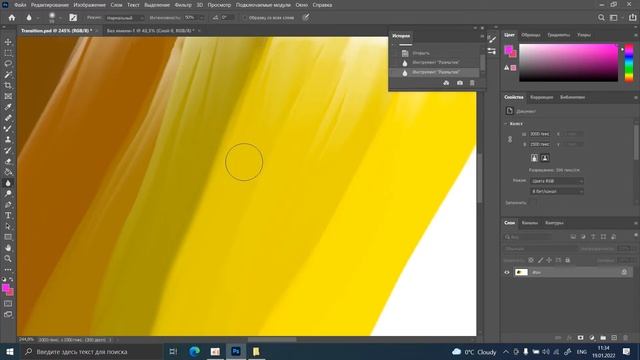This screenshot has width=640, height=360.
Task: Toggle lock transparent pixels
Action: 531,260
